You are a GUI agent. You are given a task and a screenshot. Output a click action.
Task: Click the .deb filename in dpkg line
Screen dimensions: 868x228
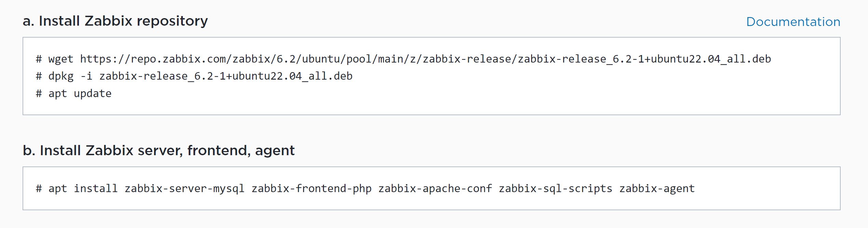pos(226,76)
